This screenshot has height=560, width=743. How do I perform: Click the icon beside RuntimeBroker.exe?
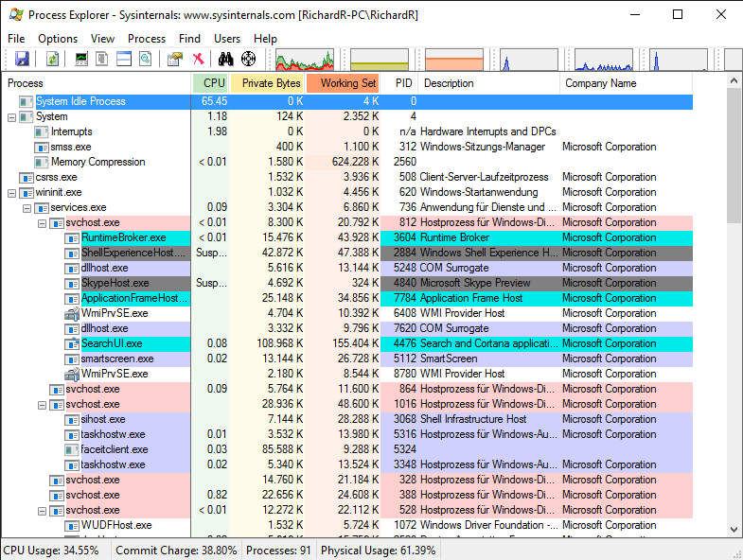coord(72,237)
